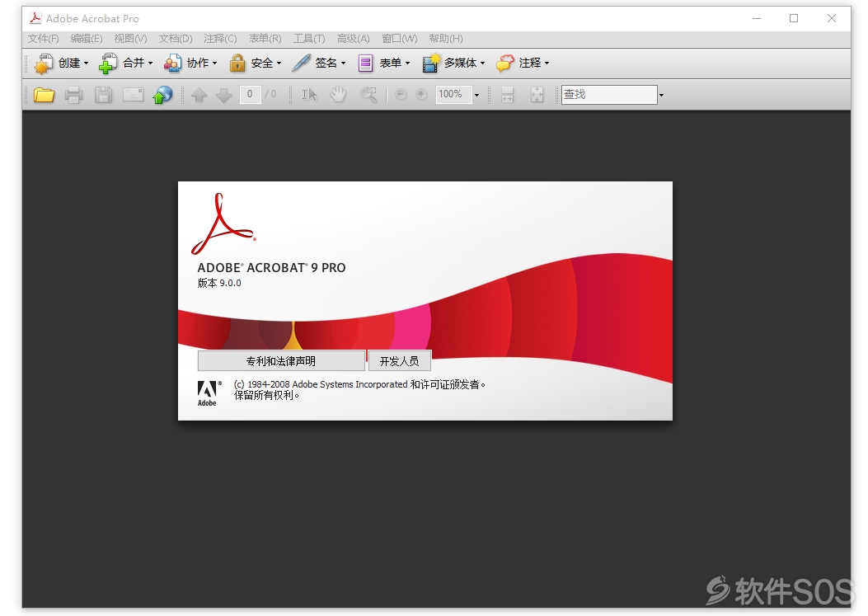Click the 专利和法律声明 button
This screenshot has height=616, width=868.
[281, 361]
